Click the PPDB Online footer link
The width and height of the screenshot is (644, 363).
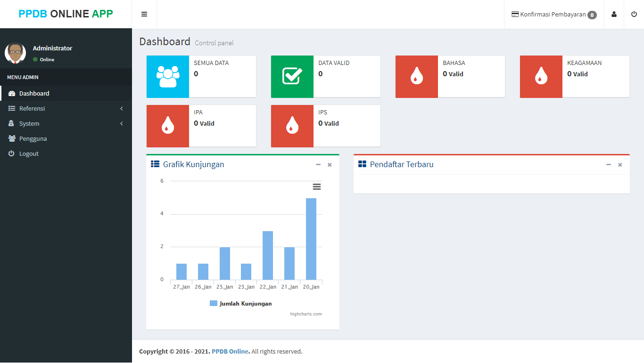click(x=230, y=352)
